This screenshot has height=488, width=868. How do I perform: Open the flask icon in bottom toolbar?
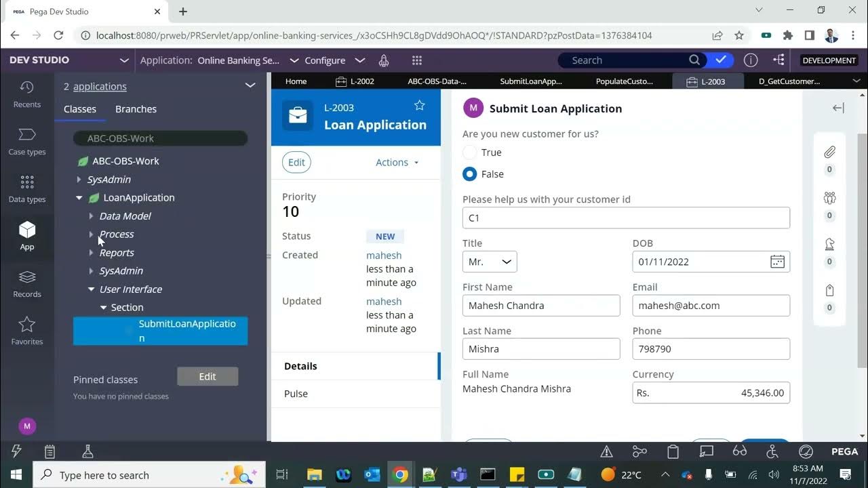(x=87, y=451)
